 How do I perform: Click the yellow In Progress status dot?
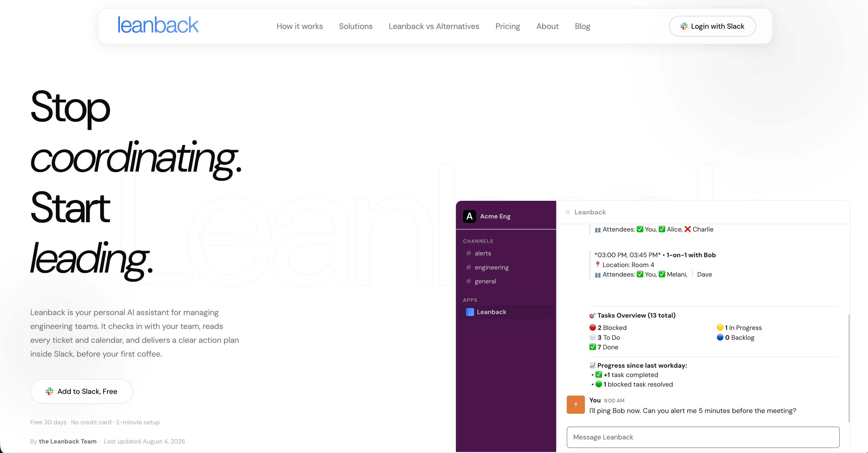click(720, 327)
